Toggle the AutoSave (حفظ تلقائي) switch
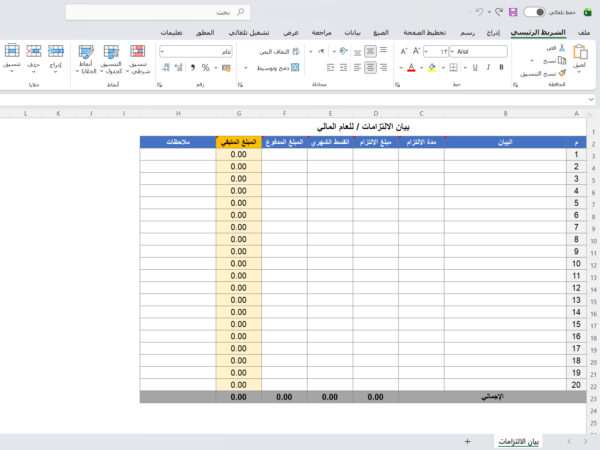 536,12
